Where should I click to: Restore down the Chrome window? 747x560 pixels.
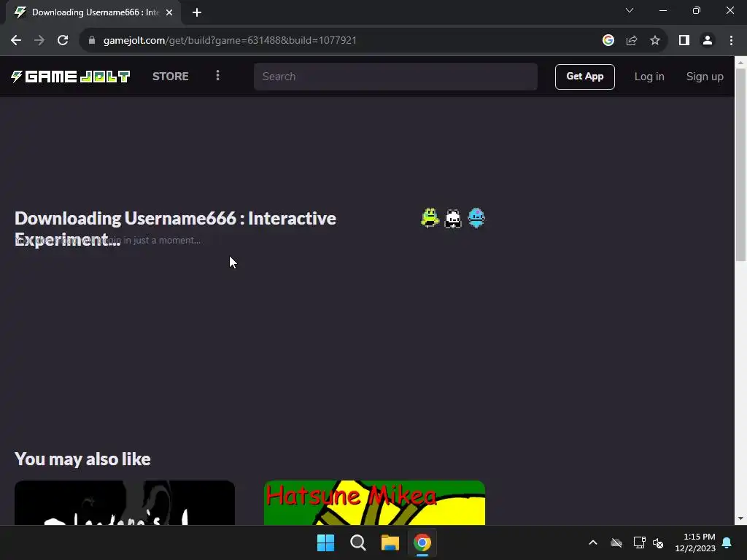pos(697,10)
